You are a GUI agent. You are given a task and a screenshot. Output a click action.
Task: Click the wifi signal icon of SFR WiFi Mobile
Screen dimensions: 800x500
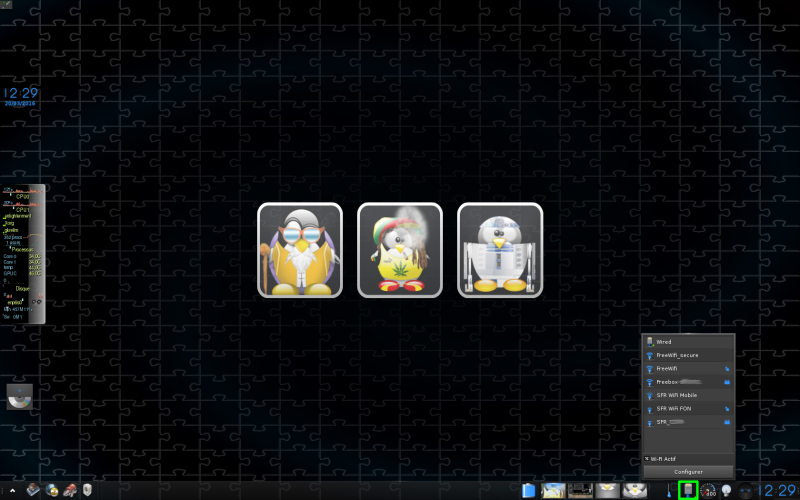tap(650, 395)
